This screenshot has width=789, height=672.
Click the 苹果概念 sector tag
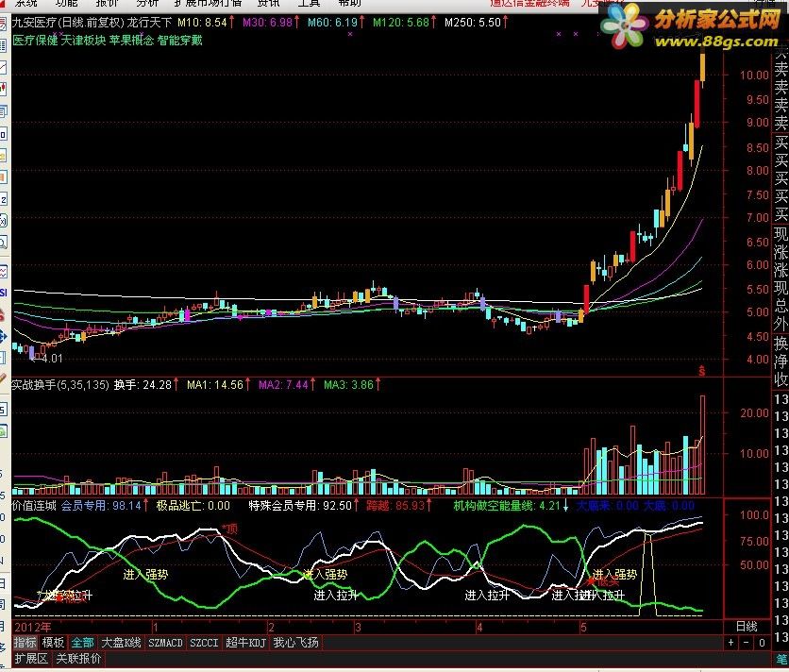(x=131, y=41)
